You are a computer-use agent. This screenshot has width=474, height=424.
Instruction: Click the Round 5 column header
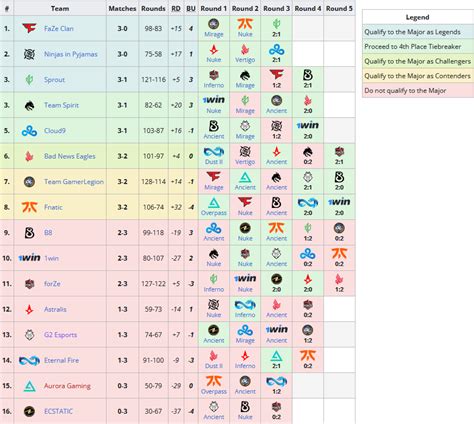point(339,8)
